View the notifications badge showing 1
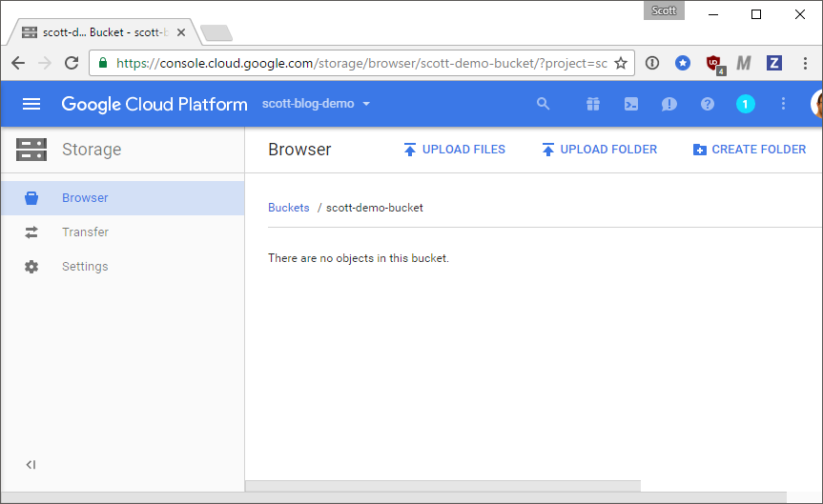Screen dimensions: 823x504 746,104
